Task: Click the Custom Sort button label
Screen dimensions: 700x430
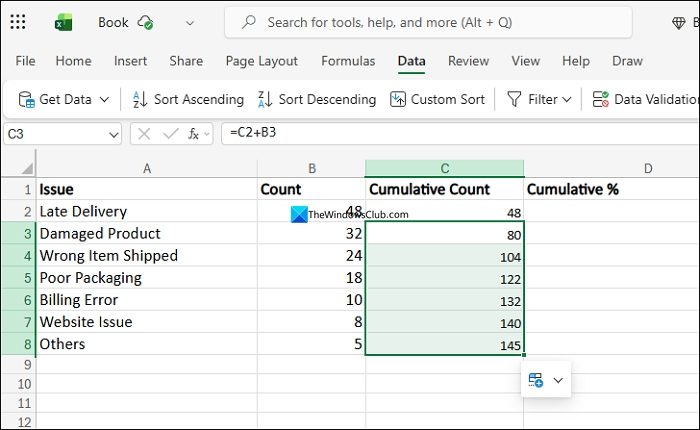Action: pyautogui.click(x=447, y=99)
